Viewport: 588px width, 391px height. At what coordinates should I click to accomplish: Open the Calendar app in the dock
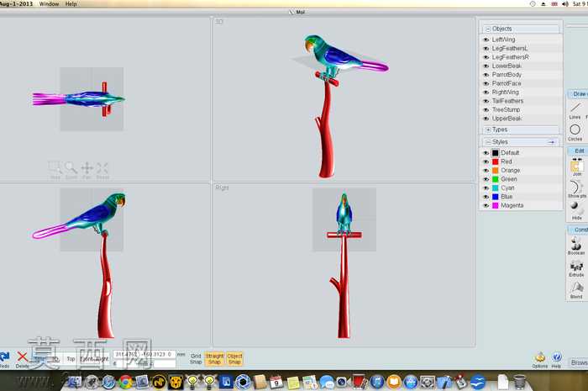[x=276, y=382]
